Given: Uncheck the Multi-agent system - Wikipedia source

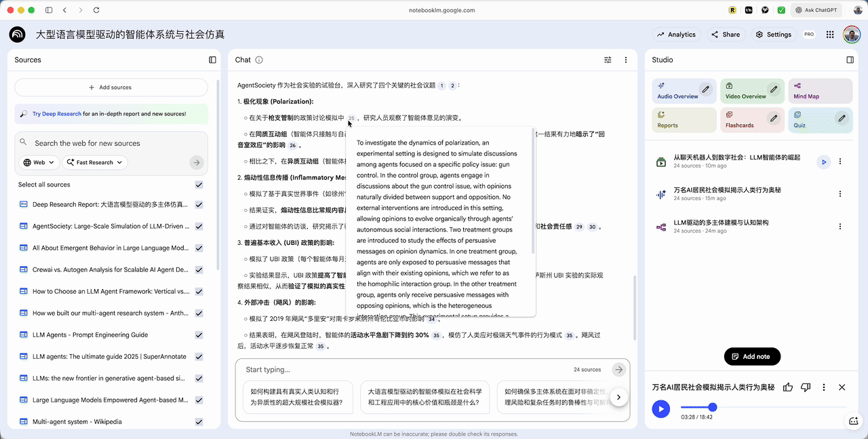Looking at the screenshot, I should [x=199, y=422].
